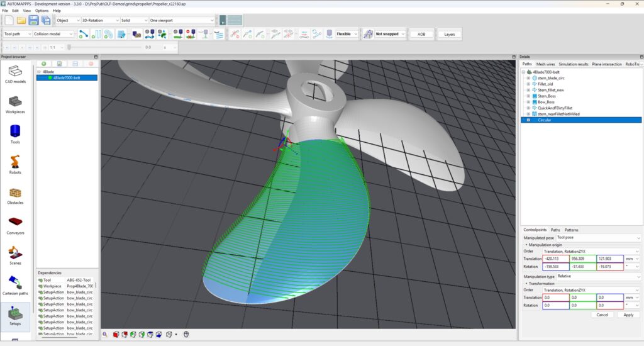Click the hand pan icon below viewport
The height and width of the screenshot is (346, 644).
pyautogui.click(x=186, y=335)
